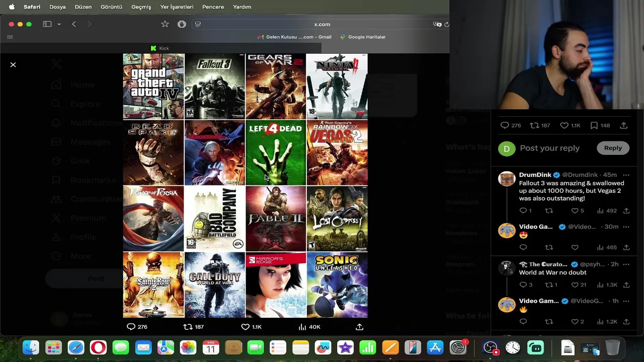Click the Grand Theft Auto IV cover
Image resolution: width=644 pixels, height=362 pixels.
point(153,86)
